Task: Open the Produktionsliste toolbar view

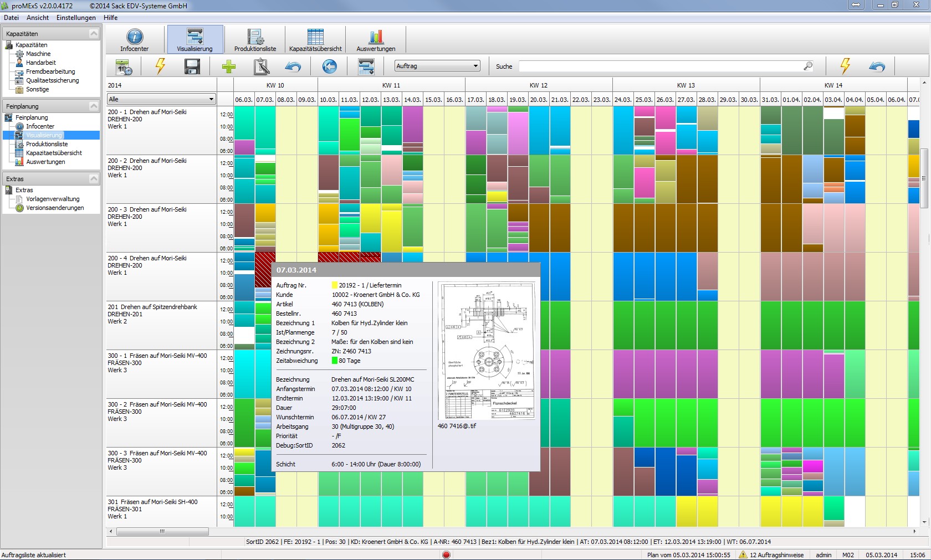Action: point(255,40)
